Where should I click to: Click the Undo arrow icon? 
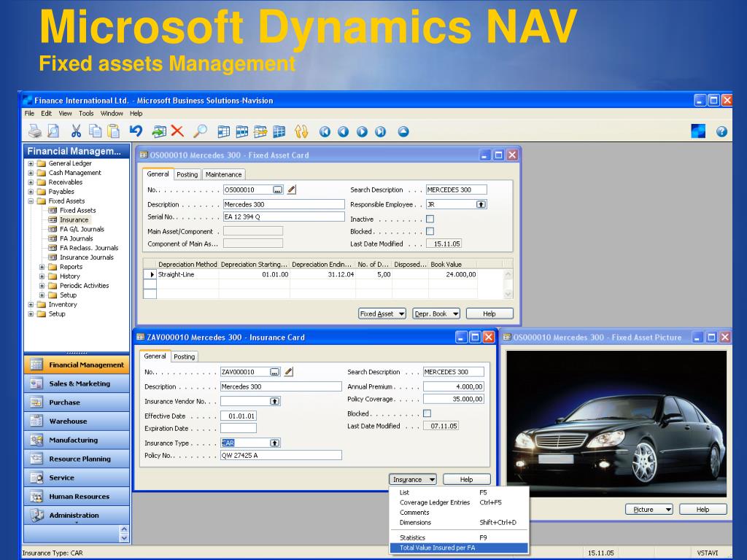pyautogui.click(x=136, y=131)
